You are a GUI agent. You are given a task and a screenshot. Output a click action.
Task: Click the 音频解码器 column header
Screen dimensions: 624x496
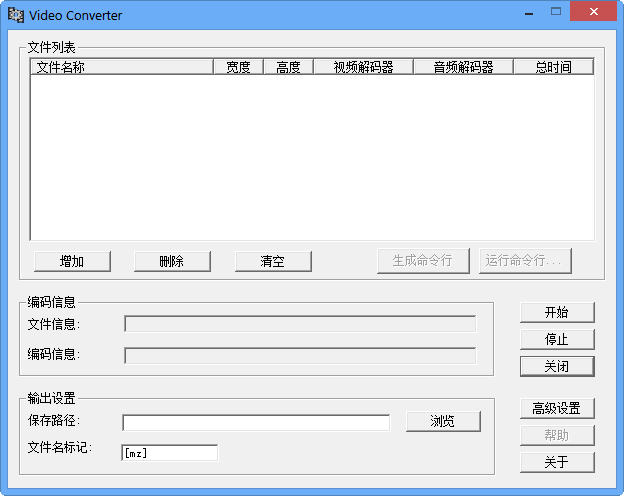tap(464, 67)
